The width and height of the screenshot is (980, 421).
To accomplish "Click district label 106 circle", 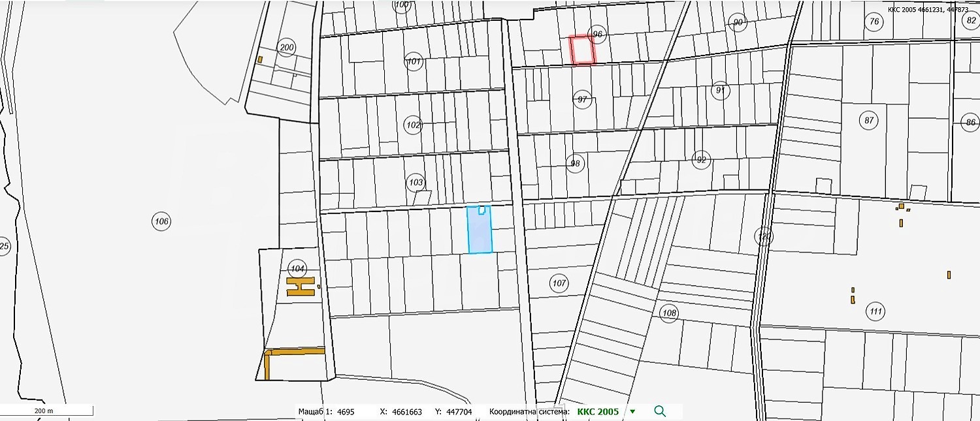I will coord(161,222).
